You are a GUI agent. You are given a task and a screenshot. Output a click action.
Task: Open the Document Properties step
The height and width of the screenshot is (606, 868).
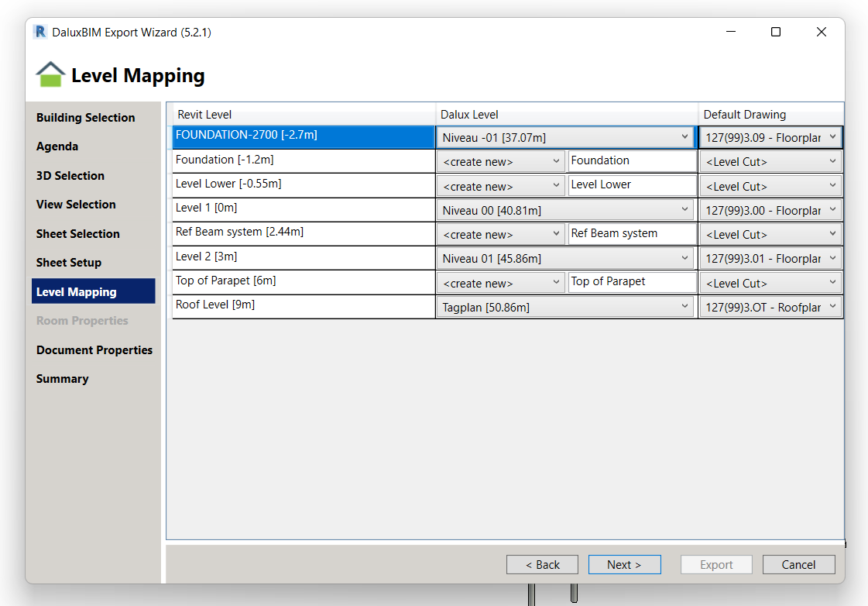(x=94, y=350)
